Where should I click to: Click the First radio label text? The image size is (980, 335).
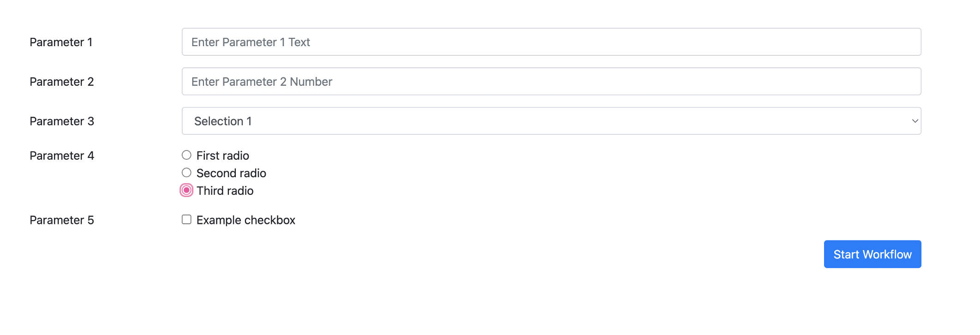tap(222, 155)
